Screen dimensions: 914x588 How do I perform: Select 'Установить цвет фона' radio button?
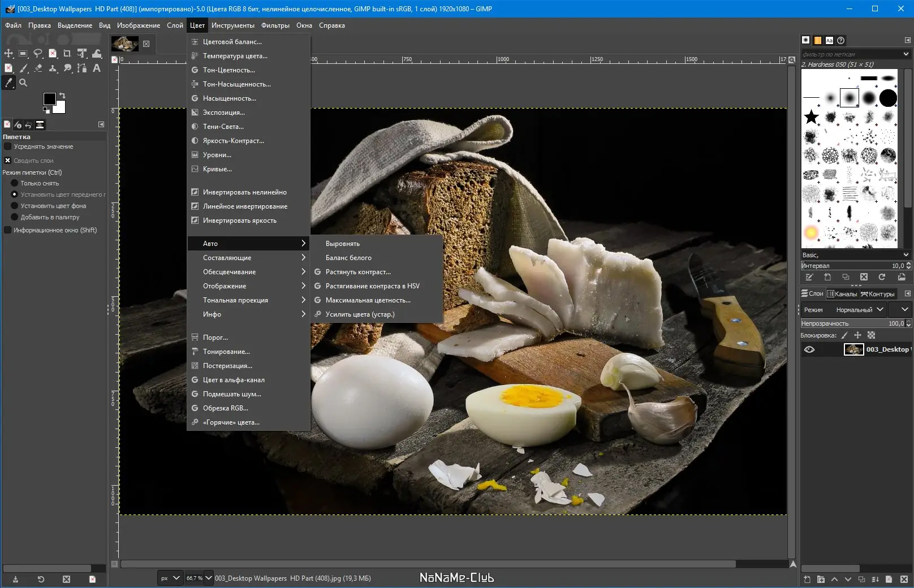pos(15,206)
